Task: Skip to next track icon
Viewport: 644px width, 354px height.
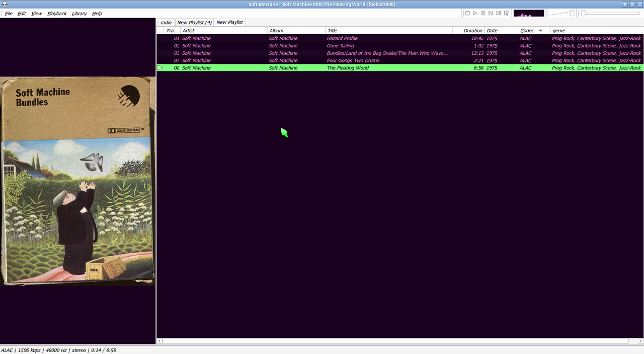Action: (x=498, y=13)
